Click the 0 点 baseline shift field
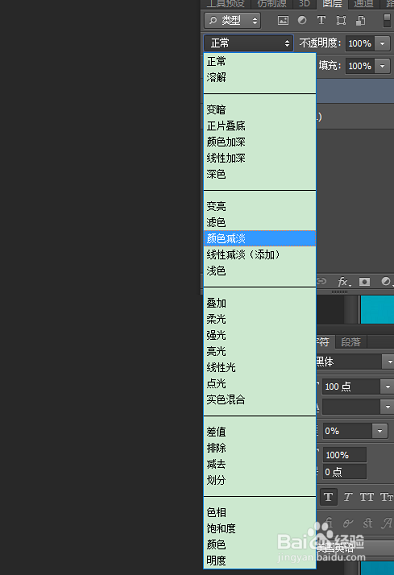The image size is (394, 575). coord(344,472)
